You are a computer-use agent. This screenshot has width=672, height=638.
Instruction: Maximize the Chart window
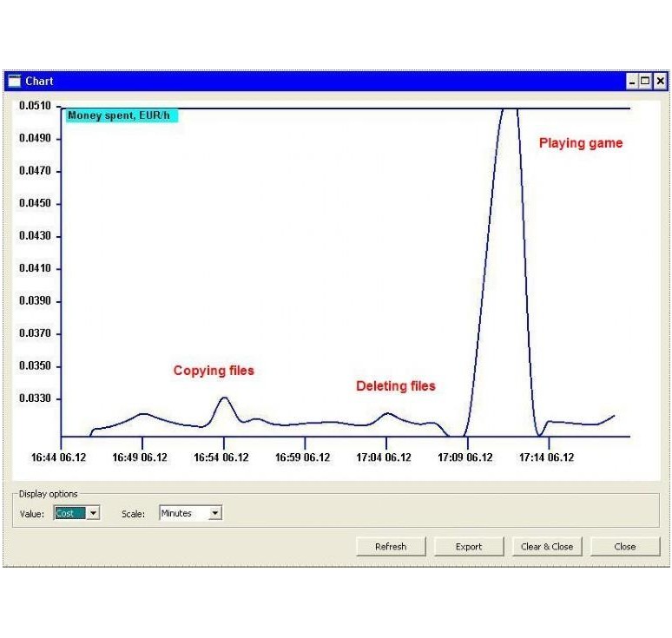645,81
